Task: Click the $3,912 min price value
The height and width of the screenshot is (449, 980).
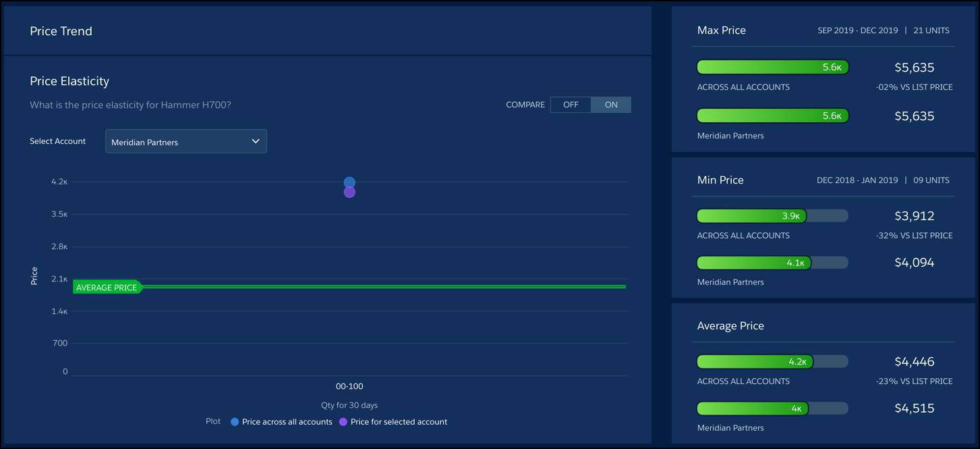Action: (x=915, y=216)
